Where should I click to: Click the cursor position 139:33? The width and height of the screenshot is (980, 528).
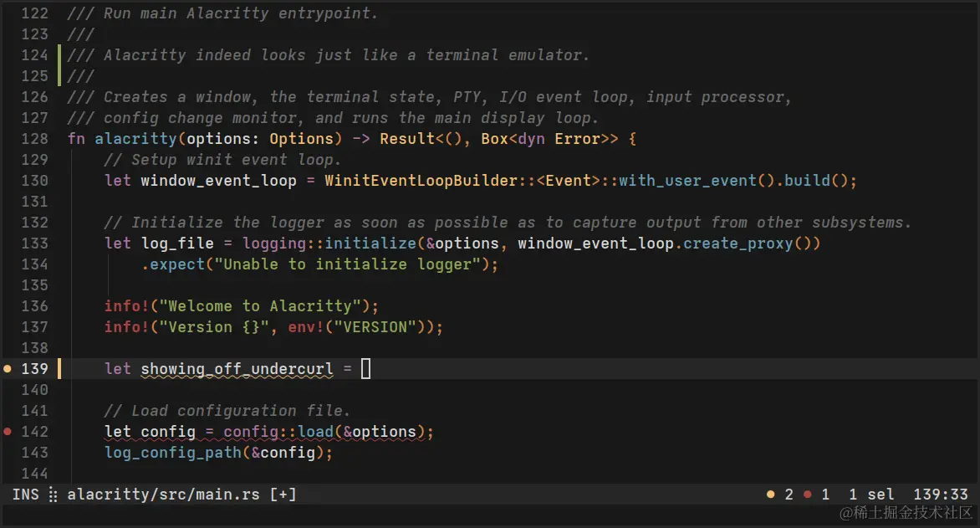(941, 495)
